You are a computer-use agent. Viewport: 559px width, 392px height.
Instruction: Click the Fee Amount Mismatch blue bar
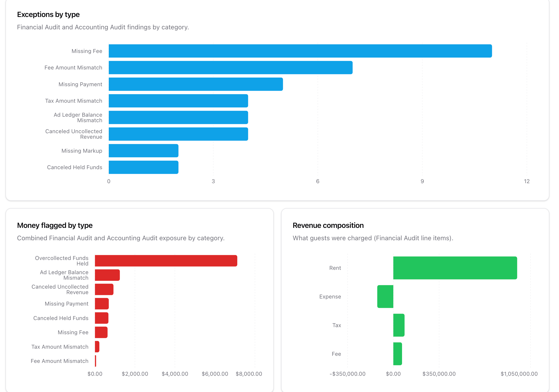(x=231, y=68)
